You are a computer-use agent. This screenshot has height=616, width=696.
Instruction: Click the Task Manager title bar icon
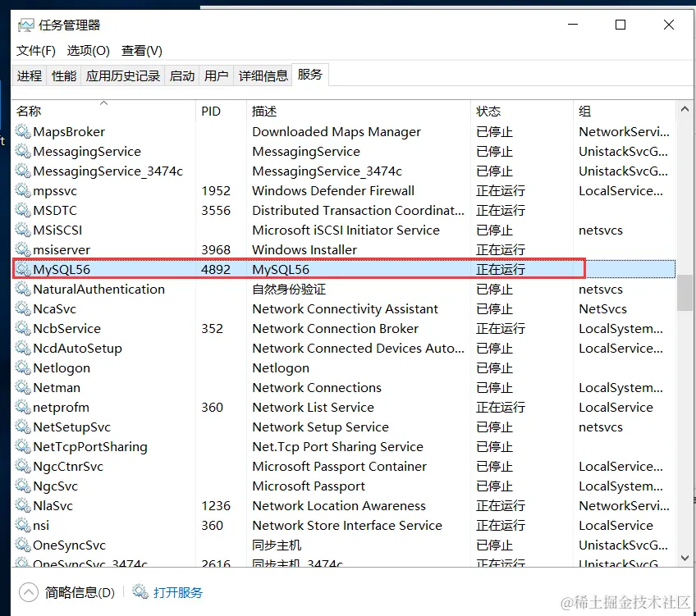(25, 25)
